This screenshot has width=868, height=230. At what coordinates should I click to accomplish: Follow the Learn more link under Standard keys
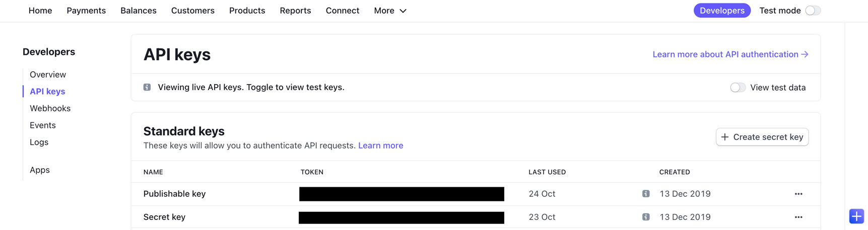coord(380,145)
